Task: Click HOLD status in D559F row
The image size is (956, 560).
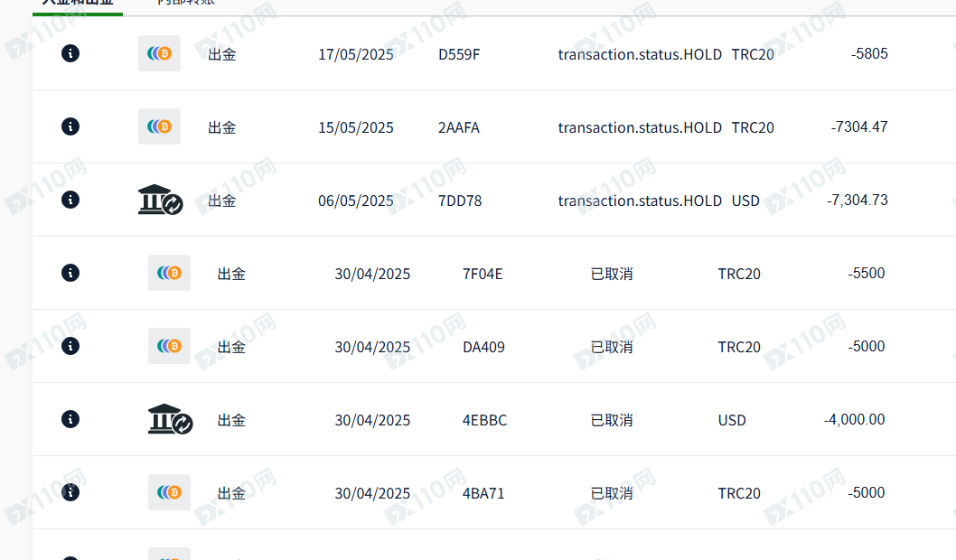Action: pyautogui.click(x=640, y=55)
